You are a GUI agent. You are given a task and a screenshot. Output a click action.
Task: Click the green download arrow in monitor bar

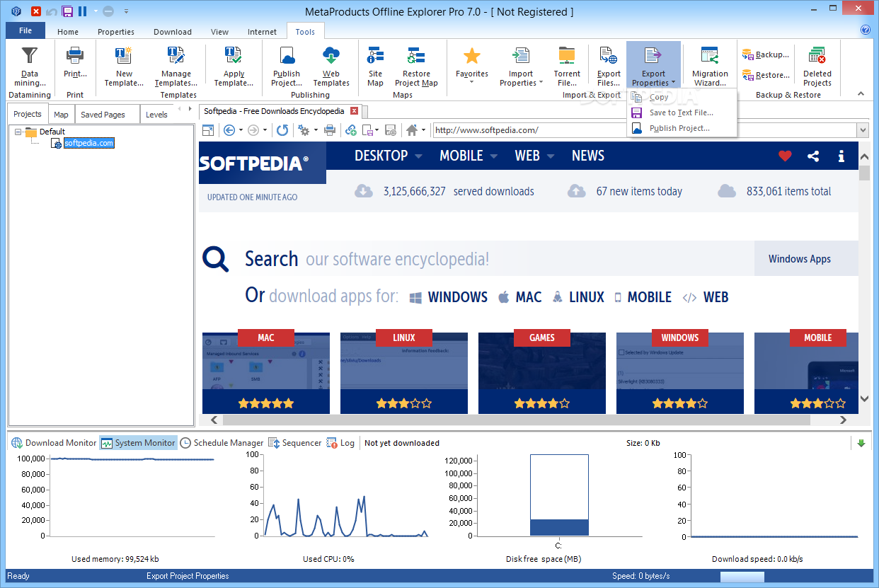861,443
